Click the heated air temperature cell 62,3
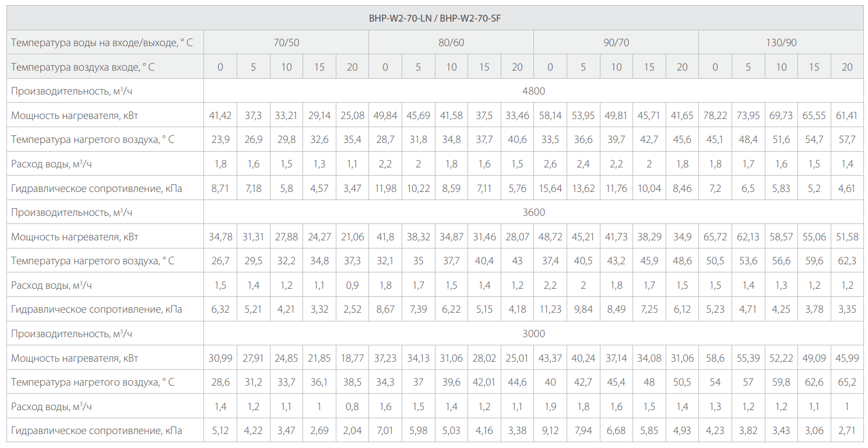Screen dimensions: 868x448 (x=847, y=261)
